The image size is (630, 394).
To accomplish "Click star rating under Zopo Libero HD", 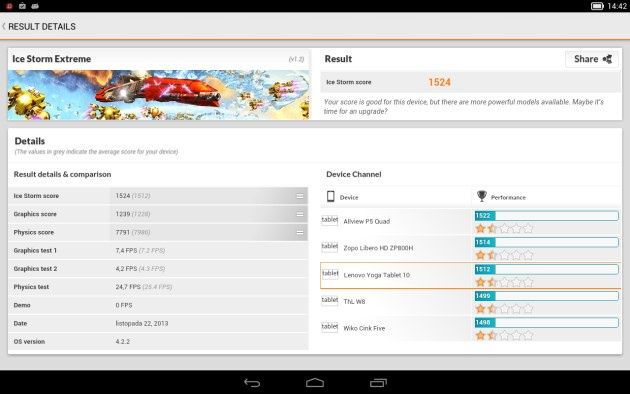I will click(504, 255).
